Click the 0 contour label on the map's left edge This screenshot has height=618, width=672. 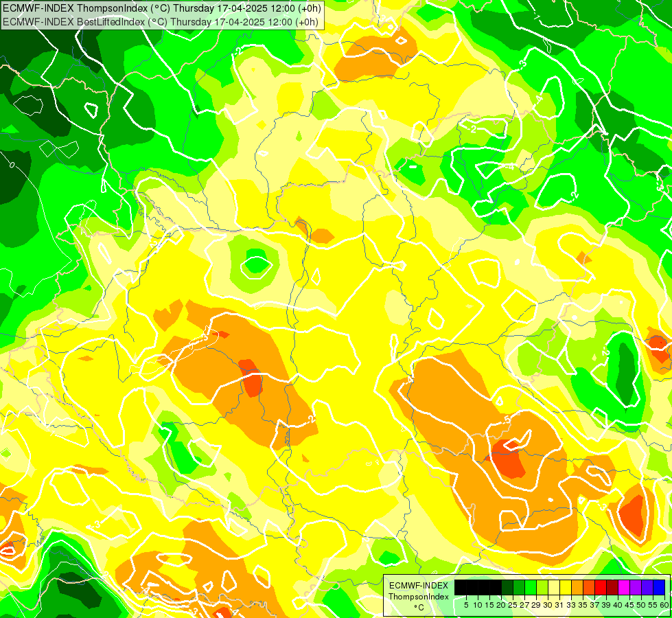tap(12, 165)
